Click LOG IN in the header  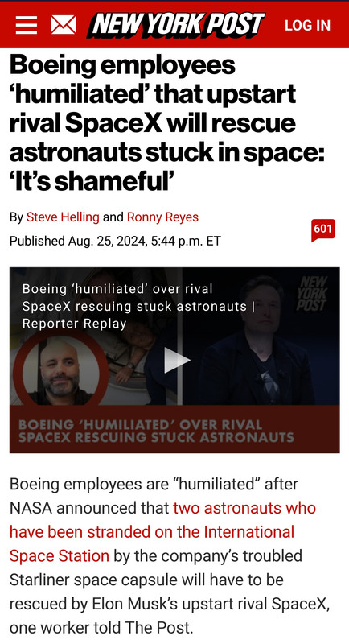[307, 25]
